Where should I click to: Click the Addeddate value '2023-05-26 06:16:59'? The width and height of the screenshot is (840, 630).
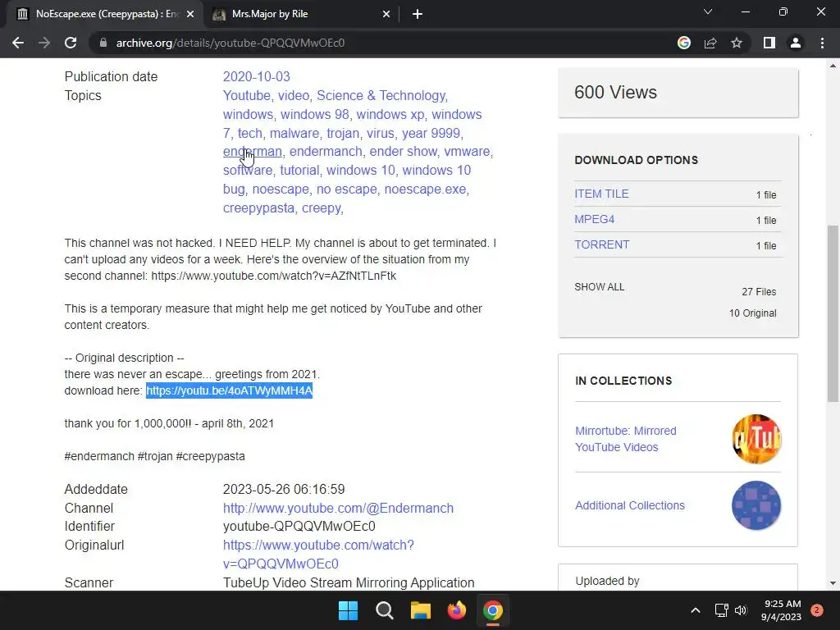284,489
